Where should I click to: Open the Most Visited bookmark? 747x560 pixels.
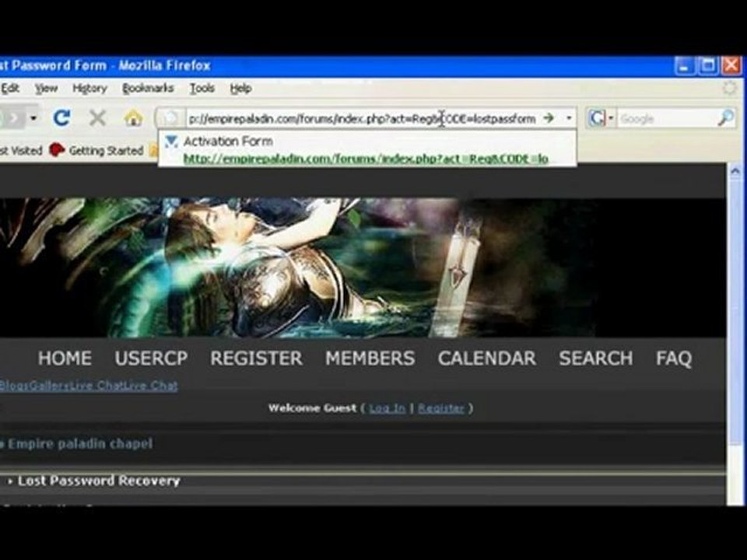pyautogui.click(x=21, y=150)
